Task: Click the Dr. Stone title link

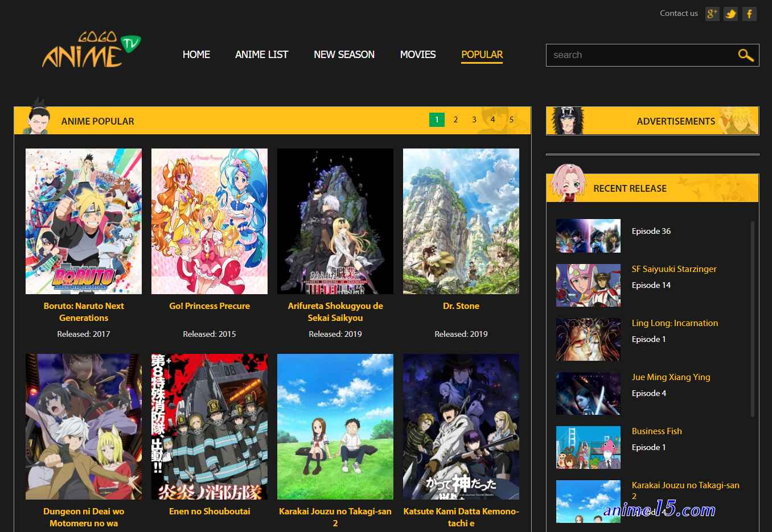Action: coord(461,306)
